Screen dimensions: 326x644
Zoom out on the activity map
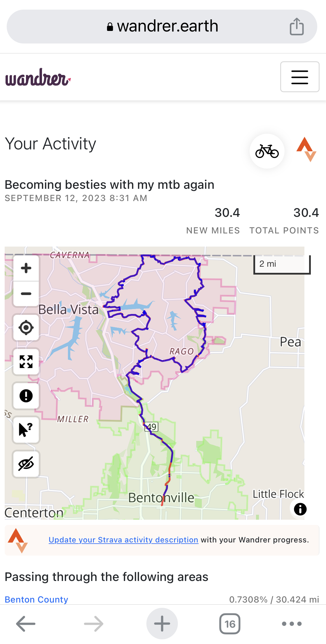point(26,294)
